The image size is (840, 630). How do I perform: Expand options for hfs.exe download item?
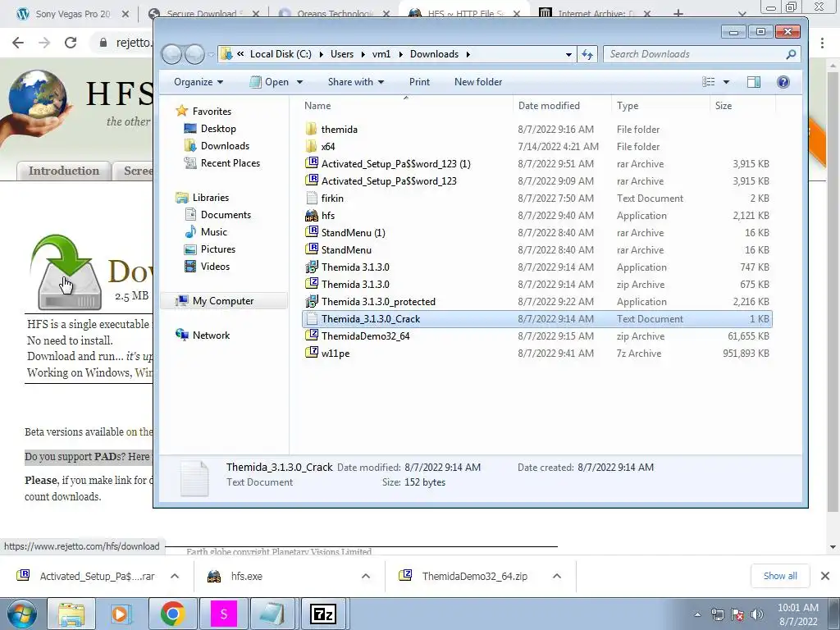click(x=366, y=577)
